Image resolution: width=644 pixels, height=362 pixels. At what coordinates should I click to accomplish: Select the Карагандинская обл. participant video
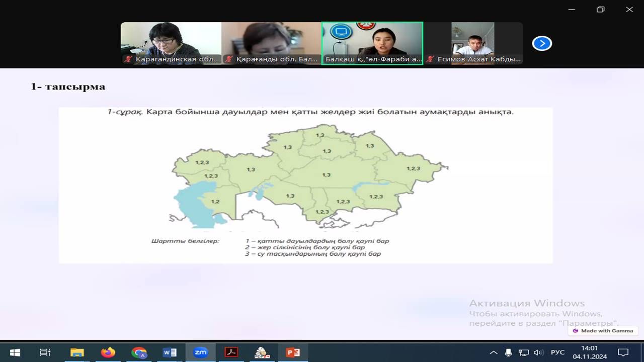click(171, 43)
